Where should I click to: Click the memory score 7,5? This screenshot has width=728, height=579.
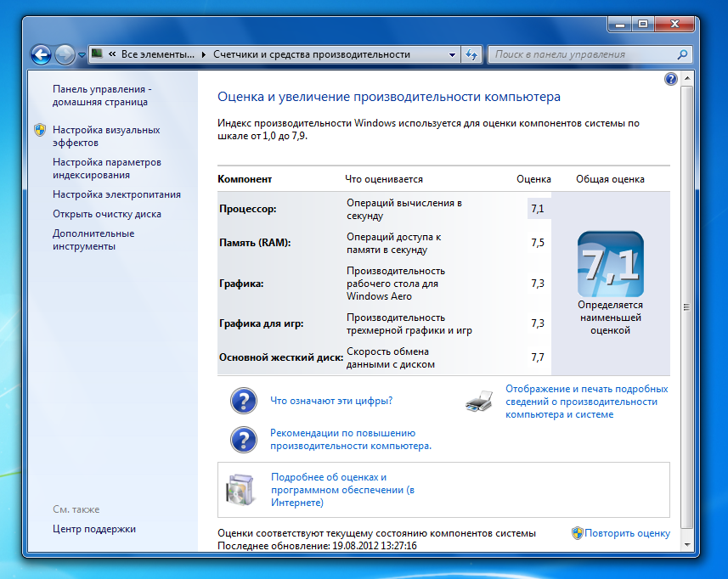[538, 243]
